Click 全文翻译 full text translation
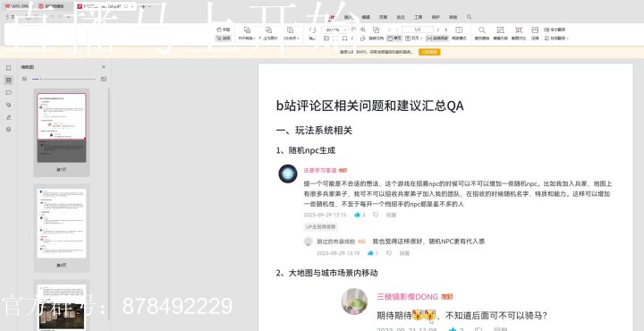This screenshot has height=331, width=644. pyautogui.click(x=555, y=30)
